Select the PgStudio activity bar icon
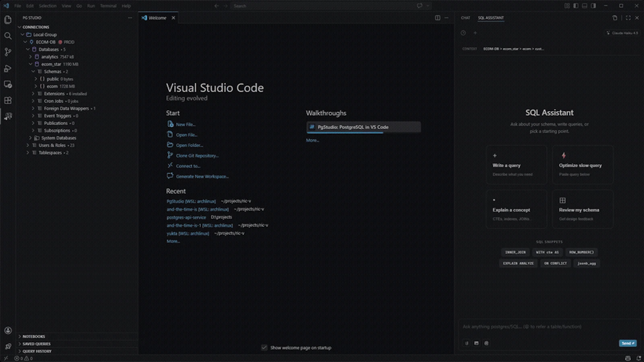The width and height of the screenshot is (644, 362). (8, 117)
